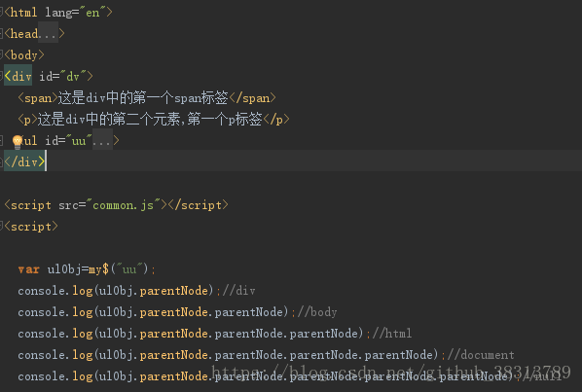This screenshot has height=392, width=582.
Task: Click the my$ function call name
Action: point(98,269)
